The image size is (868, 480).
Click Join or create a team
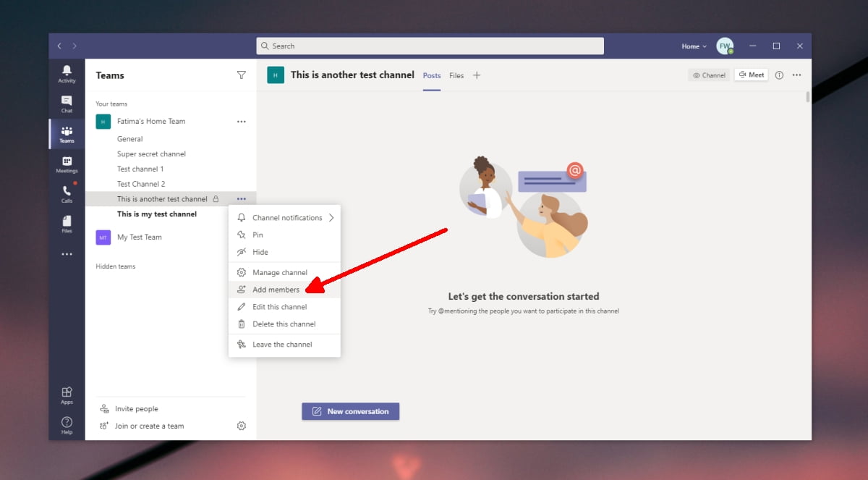(x=142, y=426)
